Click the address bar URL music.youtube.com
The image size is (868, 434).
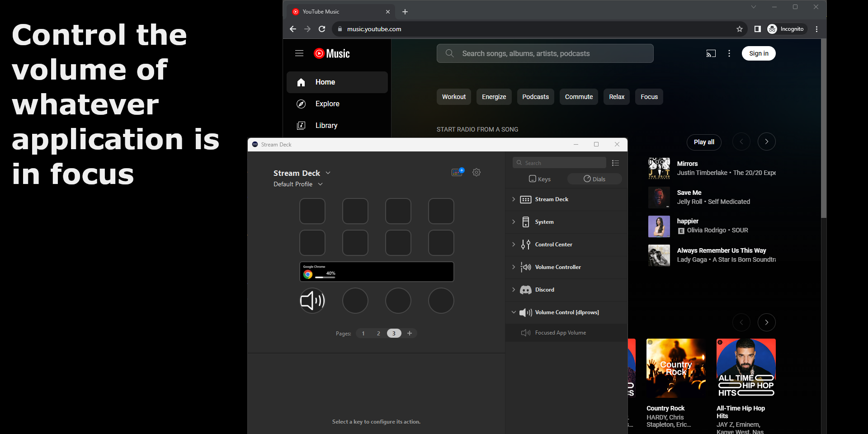tap(374, 29)
